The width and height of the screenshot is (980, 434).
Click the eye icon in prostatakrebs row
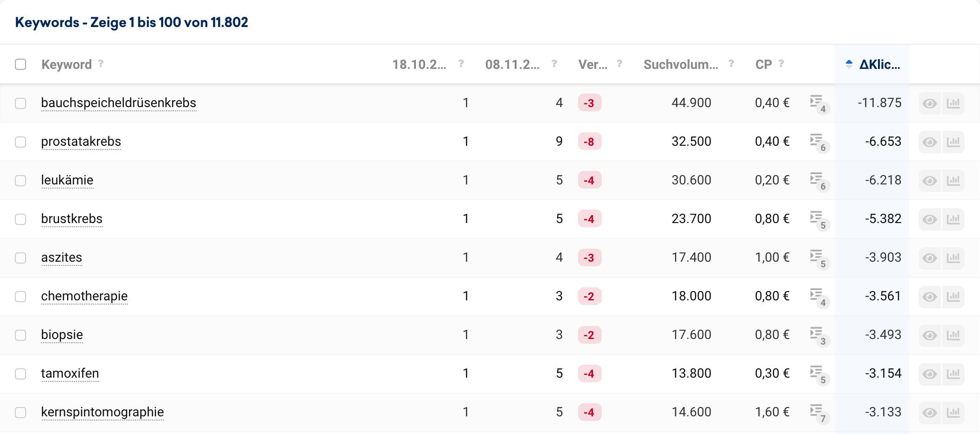(x=929, y=142)
